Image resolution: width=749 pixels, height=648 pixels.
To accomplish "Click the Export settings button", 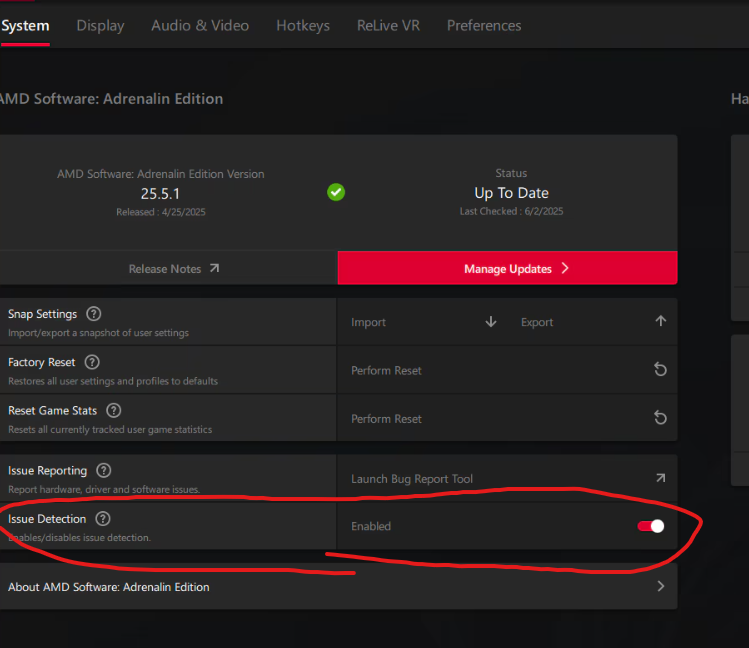I will click(592, 322).
